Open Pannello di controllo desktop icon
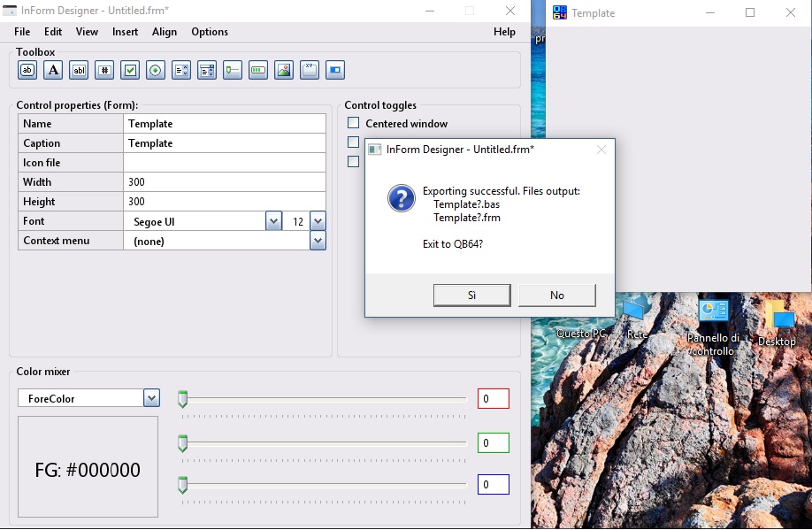Image resolution: width=812 pixels, height=530 pixels. coord(713,327)
